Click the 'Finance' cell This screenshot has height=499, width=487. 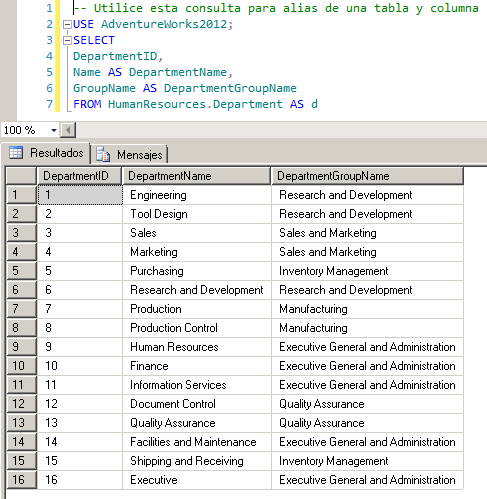[197, 366]
